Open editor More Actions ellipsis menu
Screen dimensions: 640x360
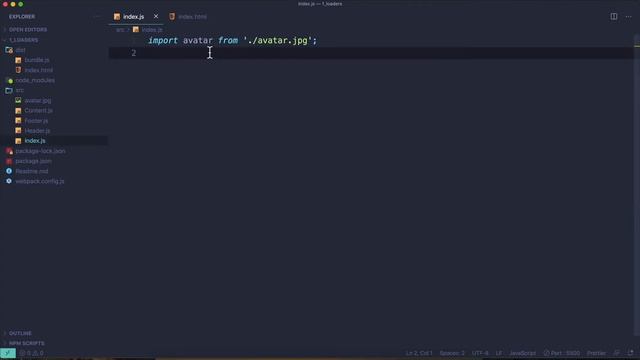point(629,17)
